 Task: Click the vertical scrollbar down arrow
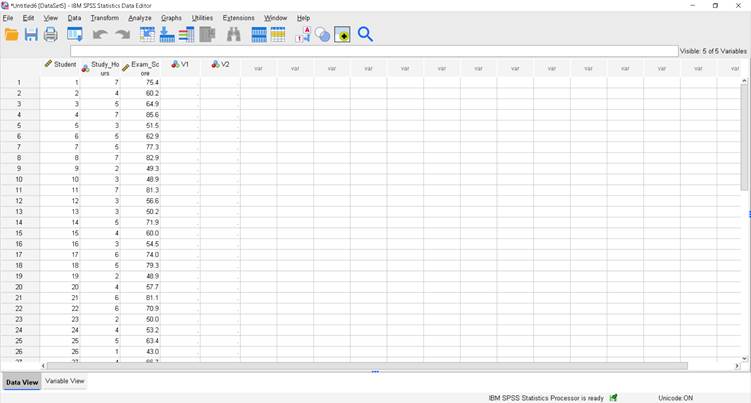(x=744, y=358)
